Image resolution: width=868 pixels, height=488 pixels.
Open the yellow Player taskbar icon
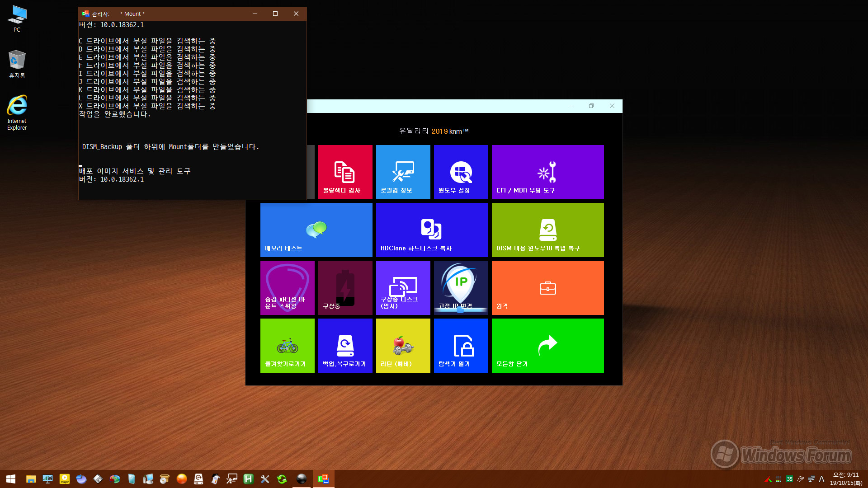(65, 479)
